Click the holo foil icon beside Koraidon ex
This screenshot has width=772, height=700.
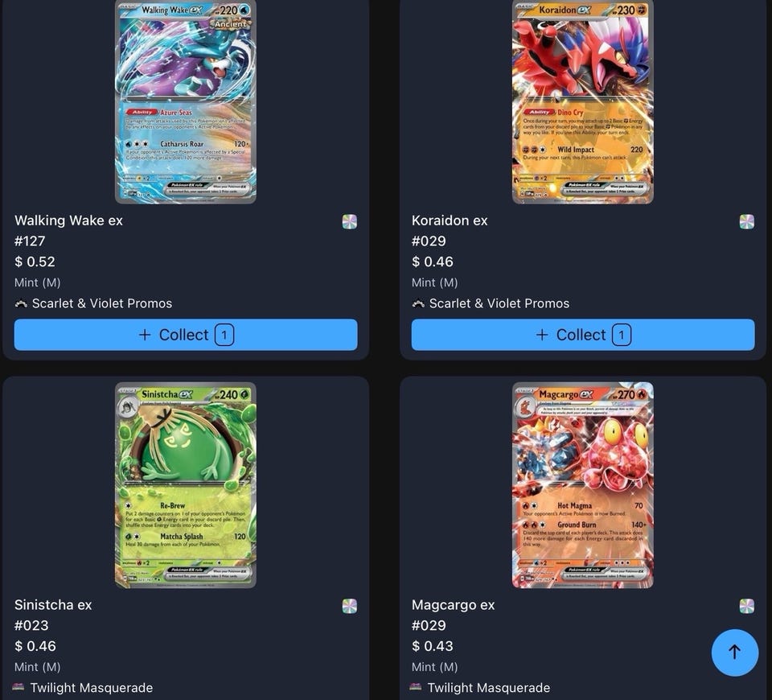(747, 222)
